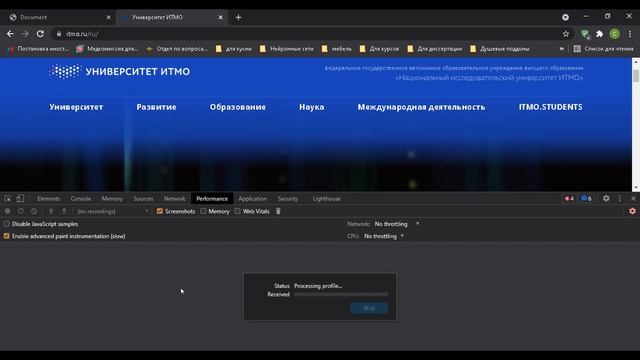Open a new browser tab with plus
Viewport: 640px width, 360px height.
pos(238,17)
